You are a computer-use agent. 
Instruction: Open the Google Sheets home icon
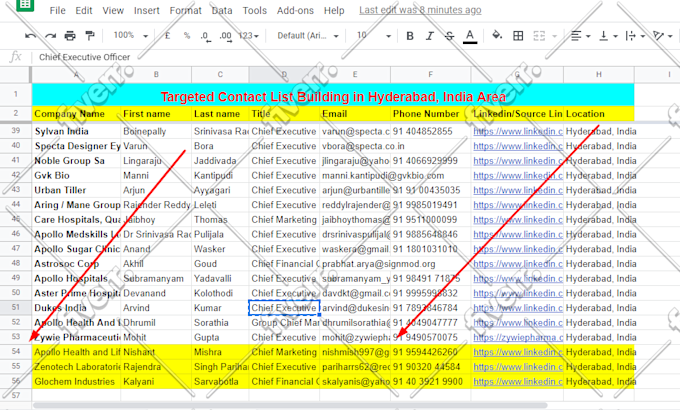(25, 5)
